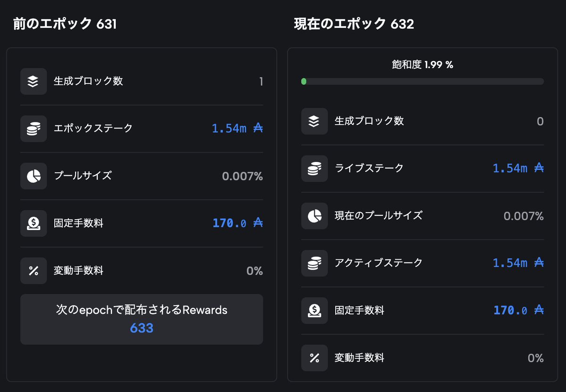Click the percent icon beside 変動手数料 in epoch 632

(x=314, y=358)
